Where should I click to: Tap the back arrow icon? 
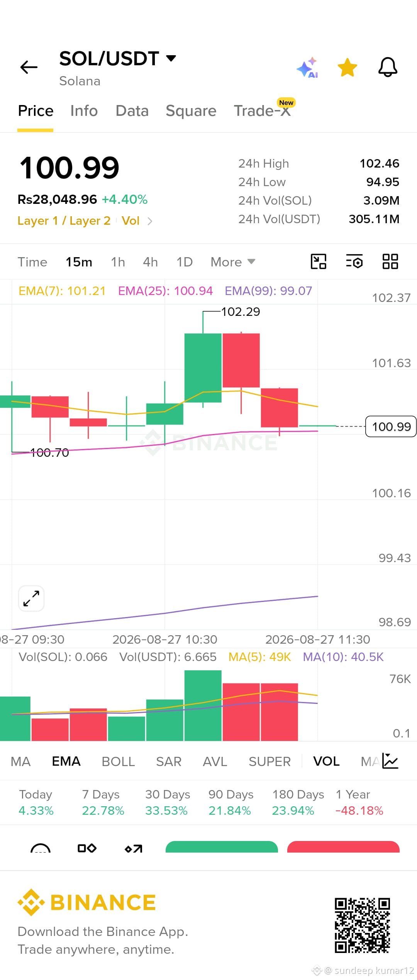pos(29,67)
